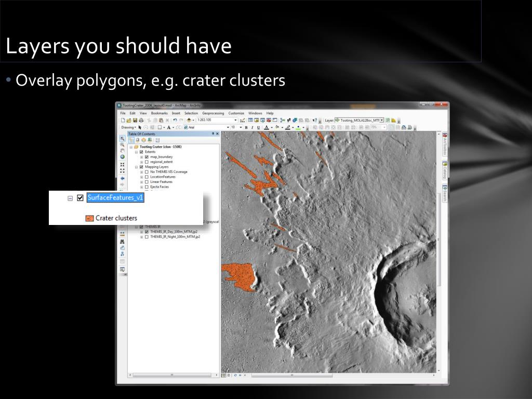The width and height of the screenshot is (532, 399).
Task: Select the highlighted SurfaceFeatures_v1 layer name
Action: click(115, 198)
